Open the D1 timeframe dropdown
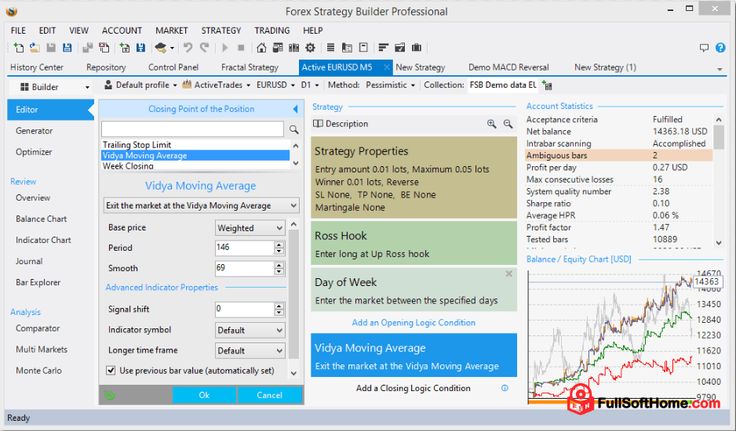The image size is (736, 431). [310, 85]
